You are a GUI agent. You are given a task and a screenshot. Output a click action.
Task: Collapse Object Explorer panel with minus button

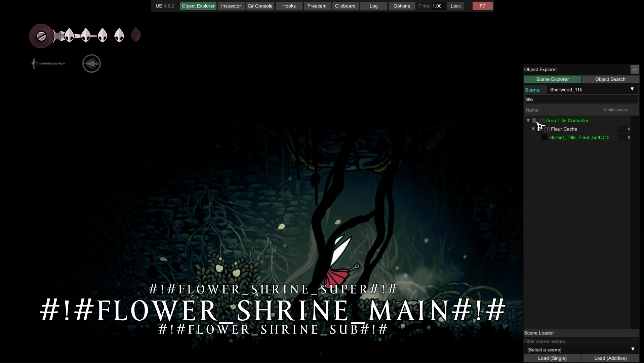pyautogui.click(x=634, y=70)
